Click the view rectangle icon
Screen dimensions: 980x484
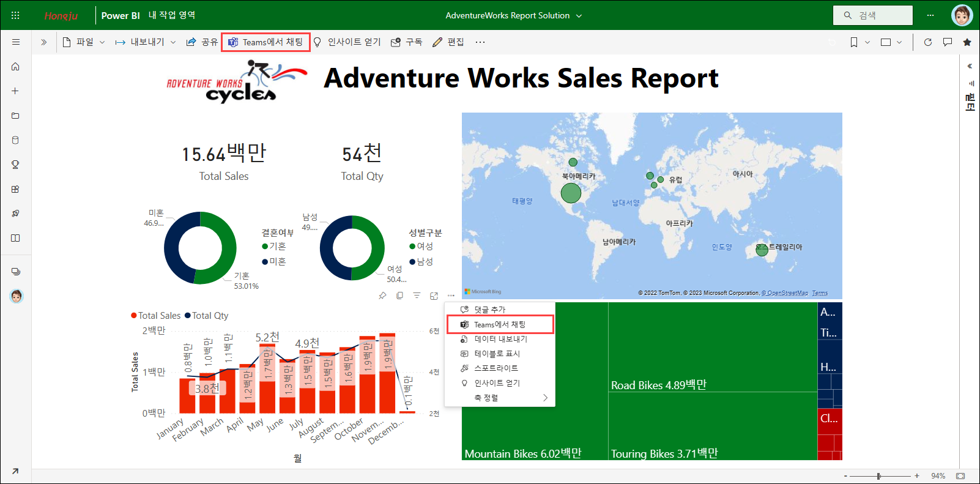click(x=886, y=42)
